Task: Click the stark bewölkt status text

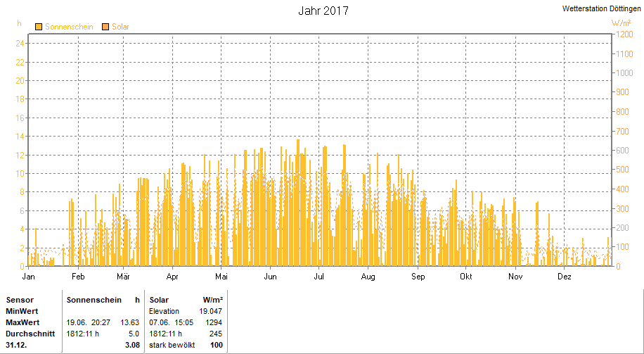Action: 172,346
